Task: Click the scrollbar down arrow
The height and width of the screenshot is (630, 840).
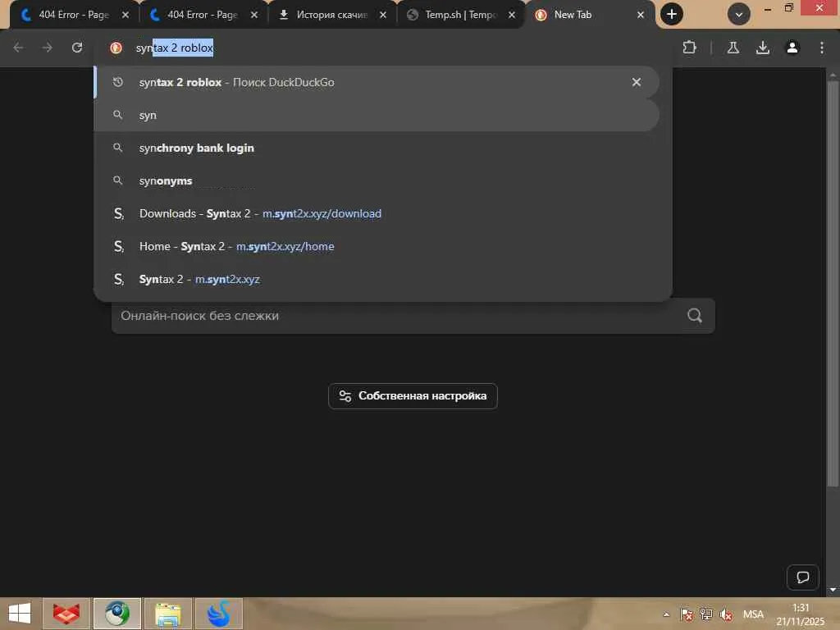Action: coord(833,590)
